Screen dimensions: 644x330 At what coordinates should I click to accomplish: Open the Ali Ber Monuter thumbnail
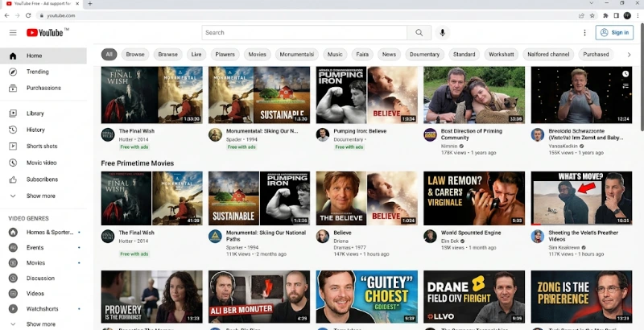coord(259,297)
